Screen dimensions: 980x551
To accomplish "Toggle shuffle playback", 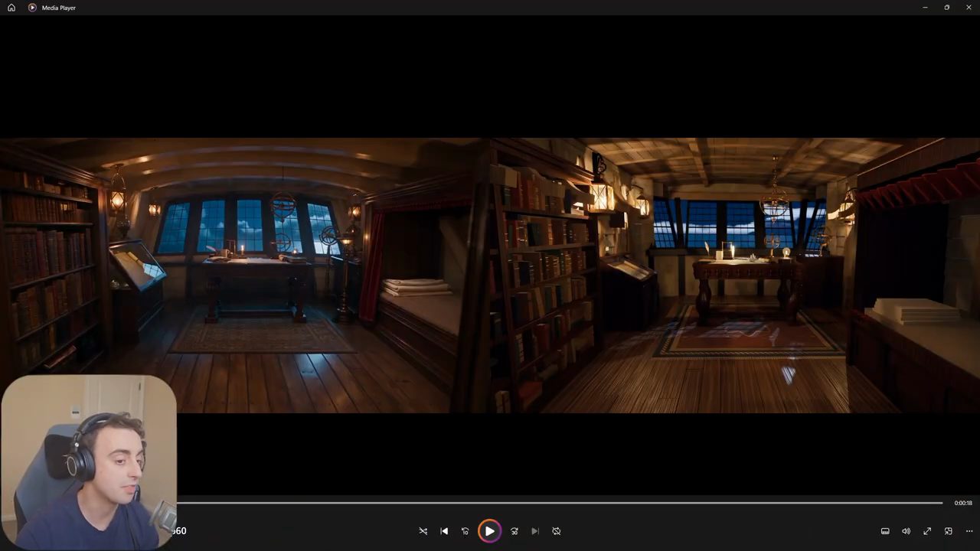I will coord(423,531).
